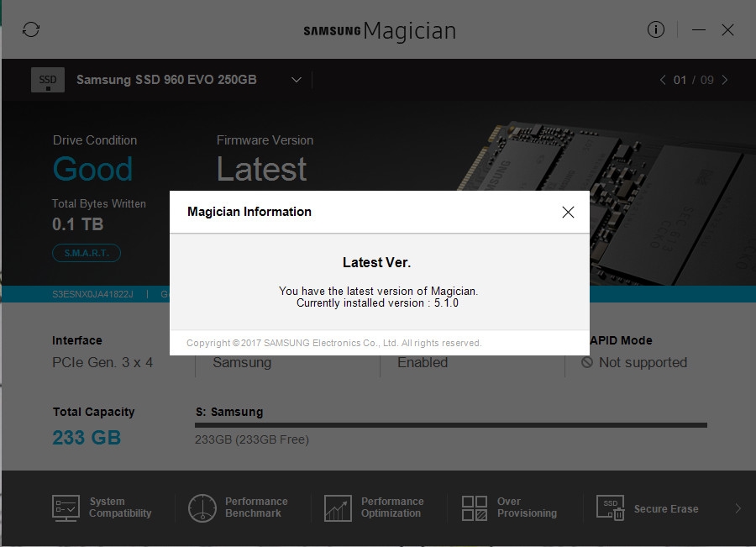Image resolution: width=756 pixels, height=547 pixels.
Task: Click the 'You have the latest version of Magician.' message
Action: point(379,291)
